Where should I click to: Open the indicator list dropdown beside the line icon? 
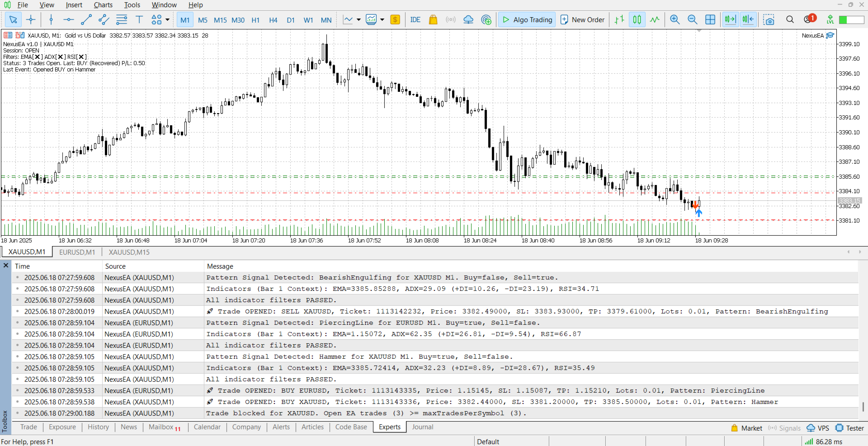point(359,20)
